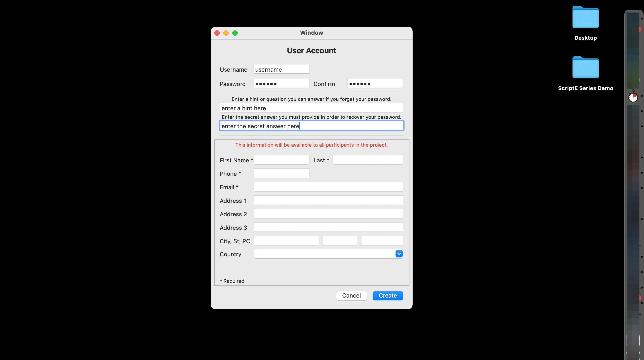Minimize the window with the yellow button

tap(226, 33)
